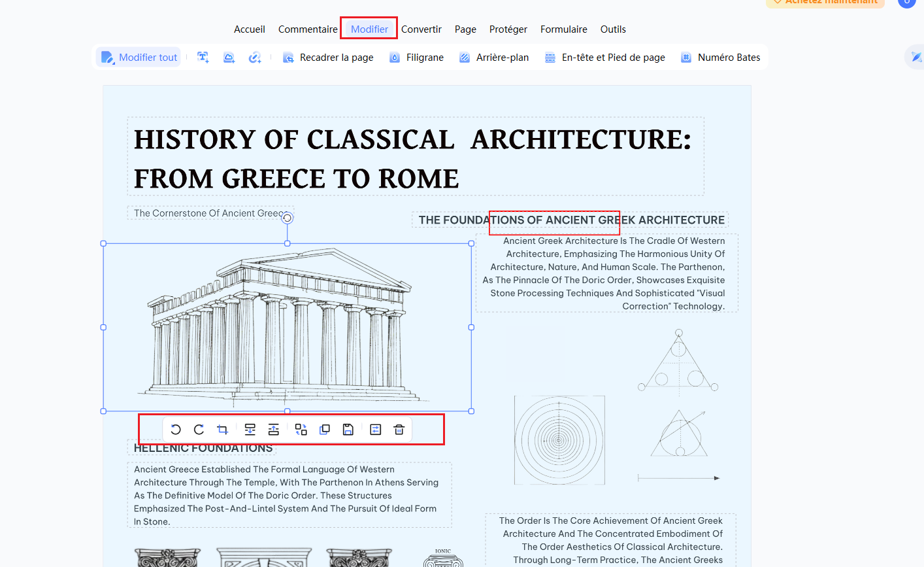The width and height of the screenshot is (924, 567).
Task: Rotate image clockwise in floating toolbar
Action: pos(199,430)
